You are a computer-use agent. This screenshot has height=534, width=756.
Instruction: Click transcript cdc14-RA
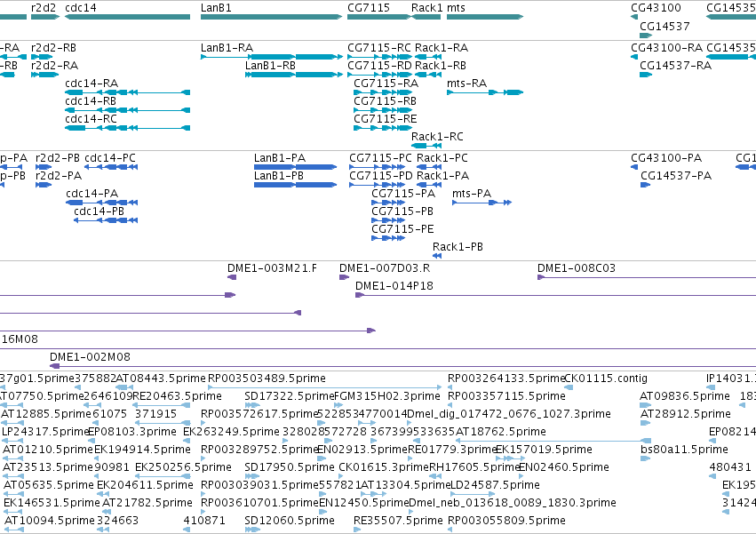(127, 92)
